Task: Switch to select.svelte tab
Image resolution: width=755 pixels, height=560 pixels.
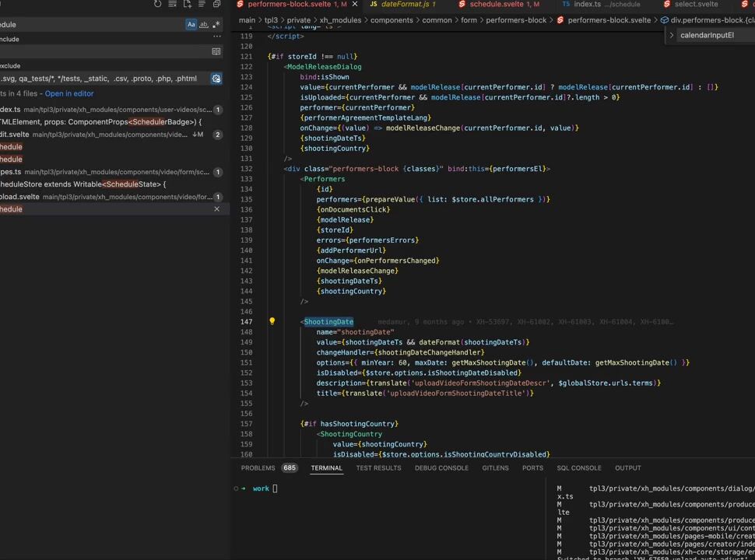Action: point(696,4)
